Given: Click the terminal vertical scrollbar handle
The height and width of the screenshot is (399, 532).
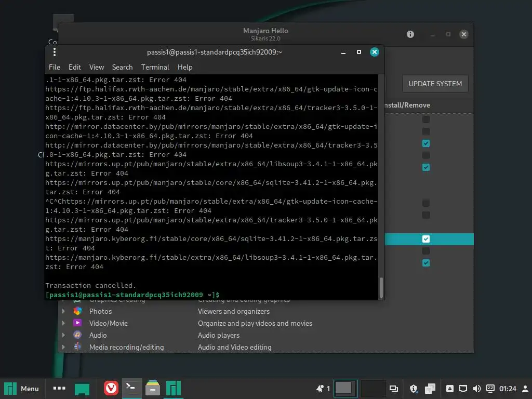Looking at the screenshot, I should coord(381,288).
